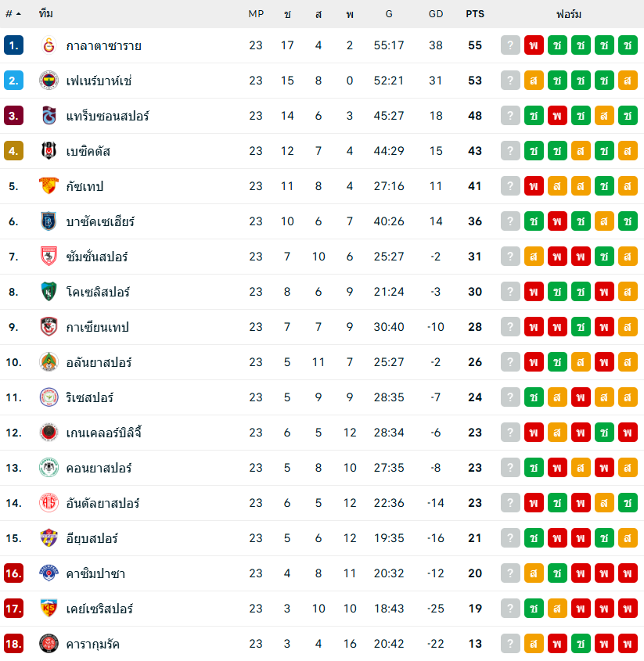Open the เฟเนร์บาห์เช่ team link
The width and height of the screenshot is (644, 661).
tap(99, 81)
